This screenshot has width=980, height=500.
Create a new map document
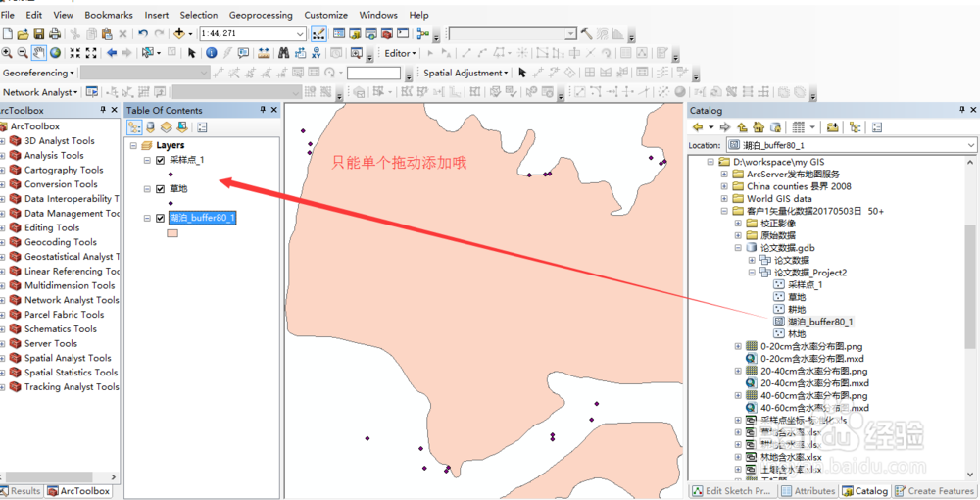point(8,33)
